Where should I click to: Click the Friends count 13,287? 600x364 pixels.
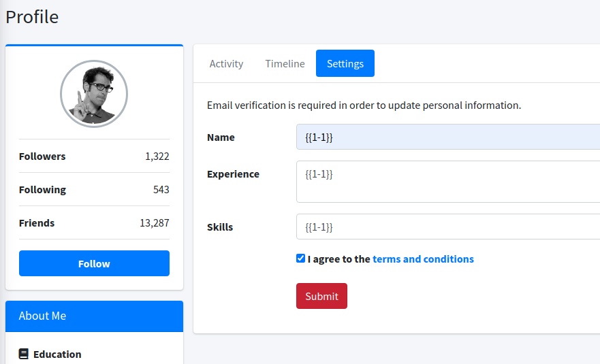[155, 223]
